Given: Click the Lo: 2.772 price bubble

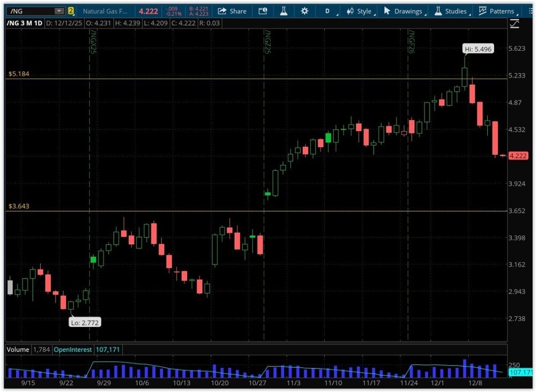Looking at the screenshot, I should coord(85,322).
